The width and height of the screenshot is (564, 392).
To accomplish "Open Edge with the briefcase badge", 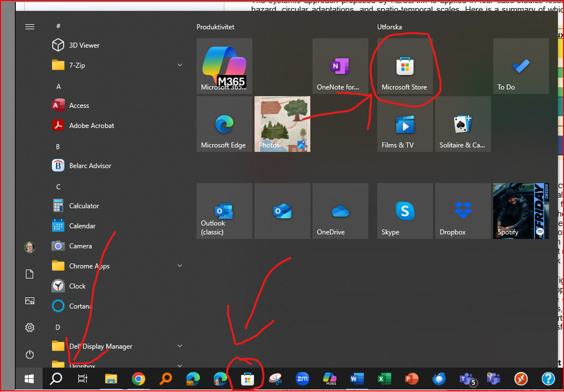I will 193,379.
